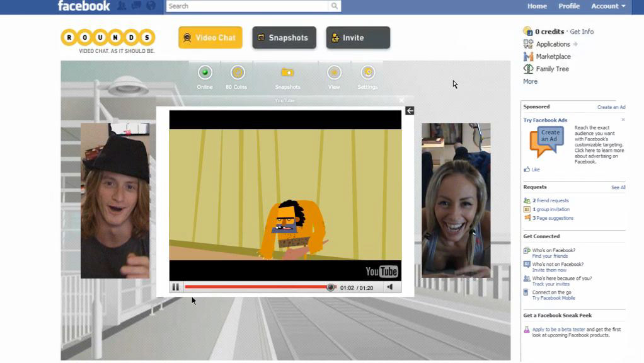
Task: Open the Invite tab
Action: coord(358,38)
